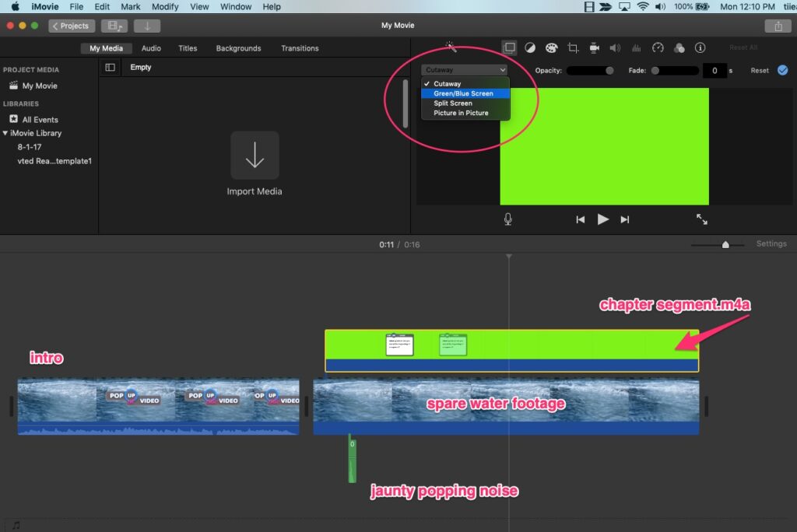Open the Modify menu
The image size is (797, 532).
click(165, 6)
